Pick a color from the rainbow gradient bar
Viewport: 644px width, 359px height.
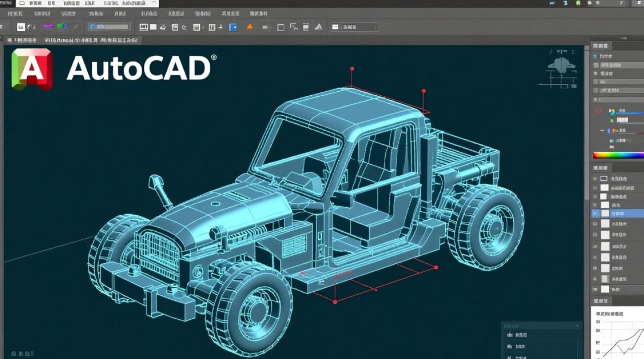(618, 155)
